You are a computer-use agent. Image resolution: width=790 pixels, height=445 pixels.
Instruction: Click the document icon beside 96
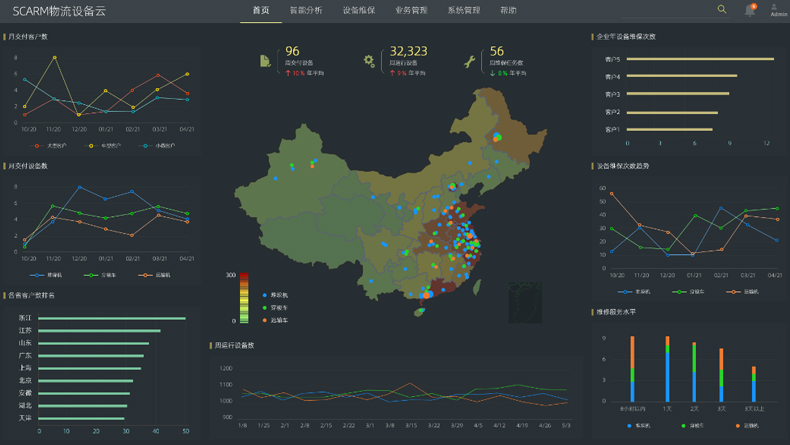[264, 61]
